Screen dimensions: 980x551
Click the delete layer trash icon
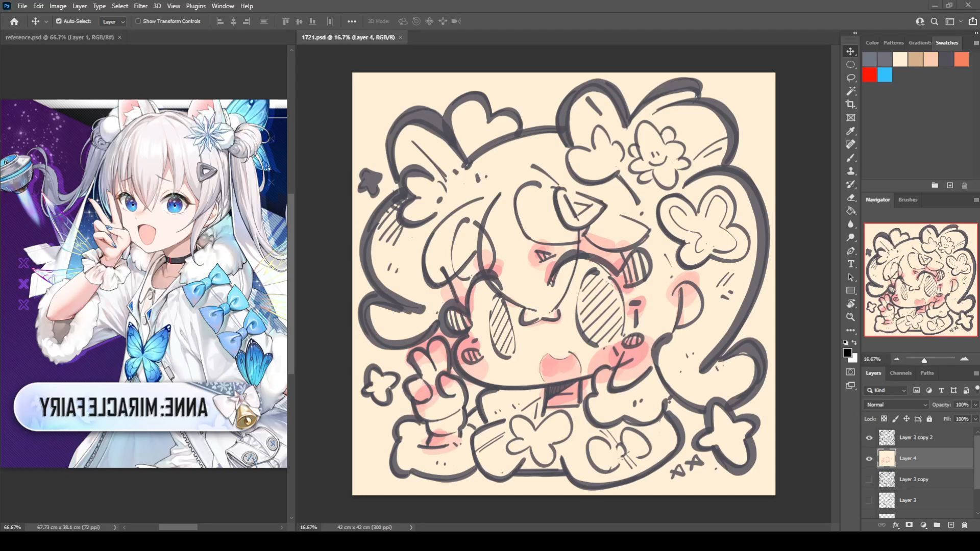coord(964,524)
